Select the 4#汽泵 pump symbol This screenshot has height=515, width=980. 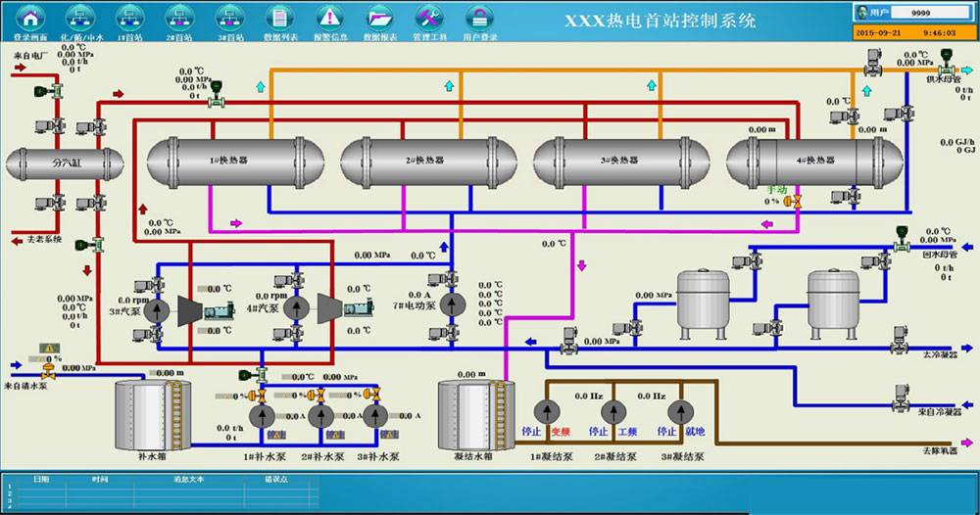297,307
